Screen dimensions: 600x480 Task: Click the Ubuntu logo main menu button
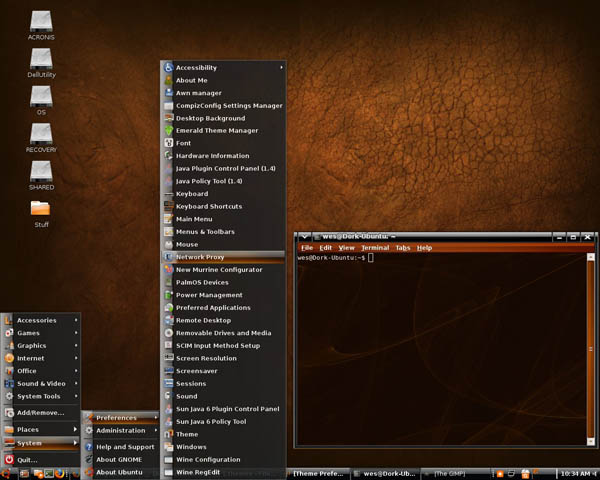[x=5, y=474]
